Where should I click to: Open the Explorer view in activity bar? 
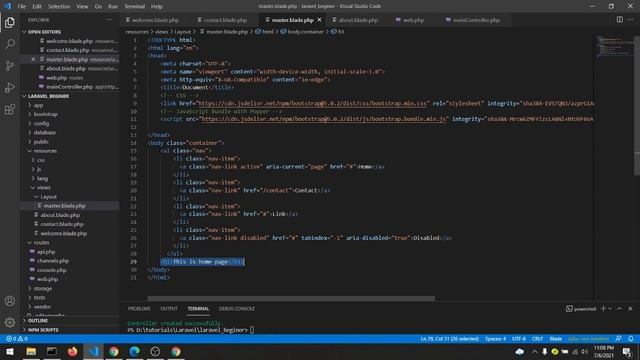click(x=10, y=22)
